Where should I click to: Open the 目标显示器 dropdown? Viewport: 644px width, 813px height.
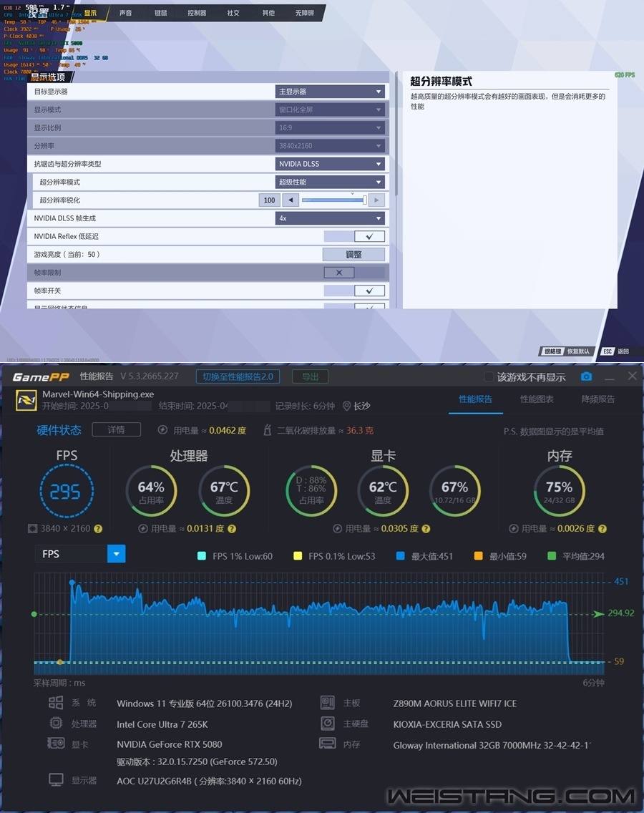tap(330, 92)
